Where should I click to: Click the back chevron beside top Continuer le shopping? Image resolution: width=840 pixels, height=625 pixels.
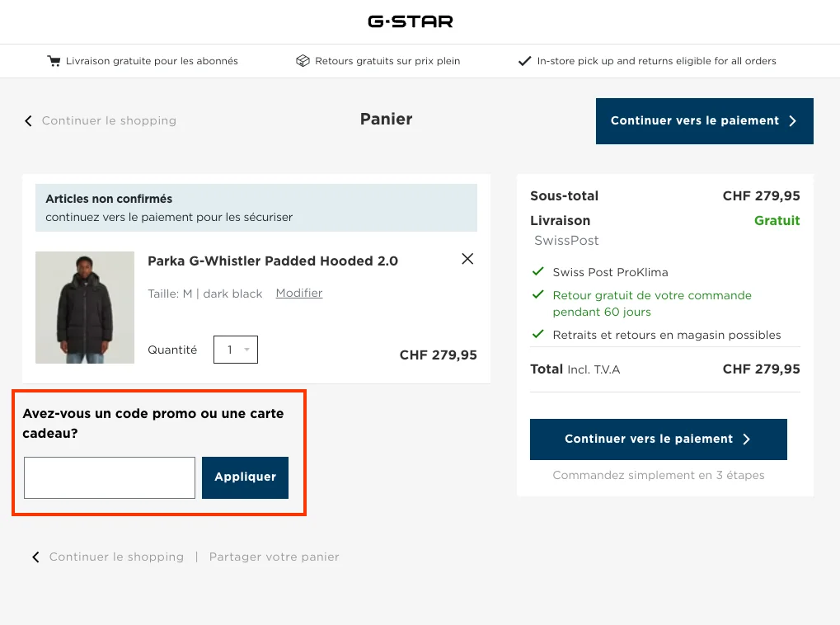point(28,120)
